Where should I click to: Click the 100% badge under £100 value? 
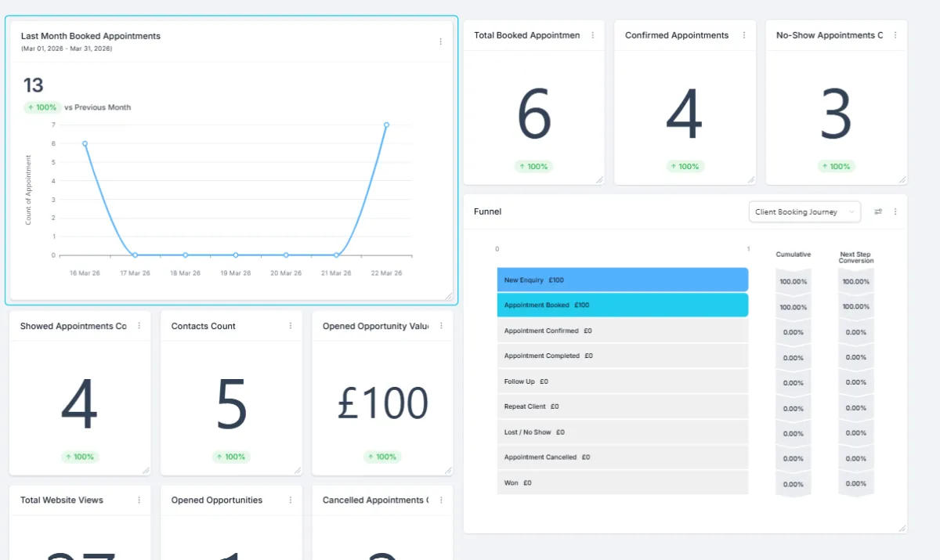click(x=383, y=457)
